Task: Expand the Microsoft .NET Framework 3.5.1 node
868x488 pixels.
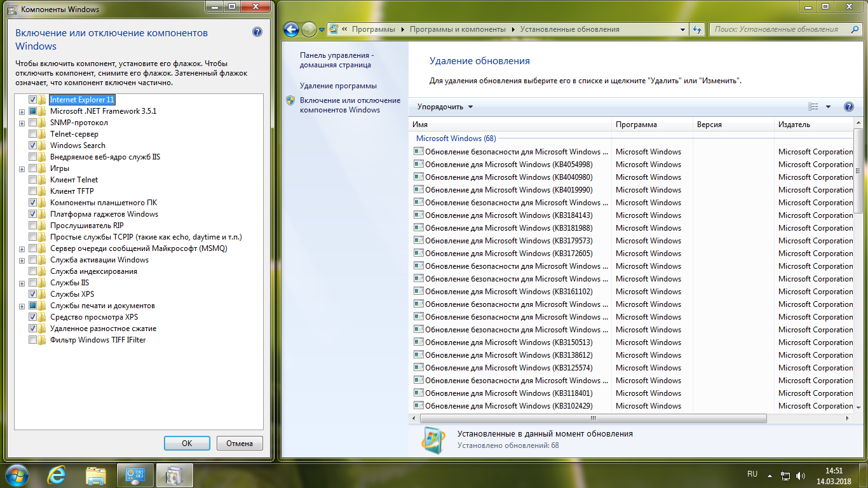Action: coord(22,111)
